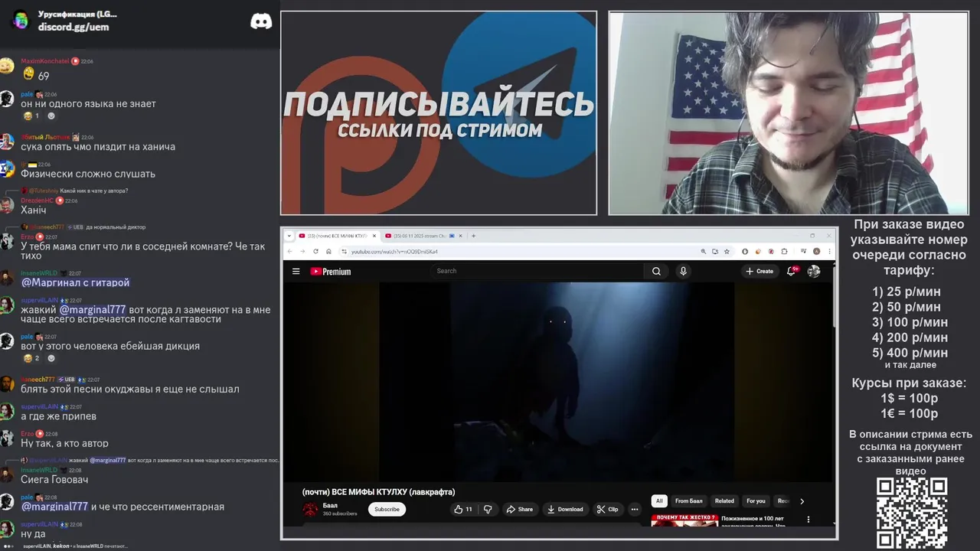
Task: Click the YouTube search magnifier button
Action: [x=656, y=271]
